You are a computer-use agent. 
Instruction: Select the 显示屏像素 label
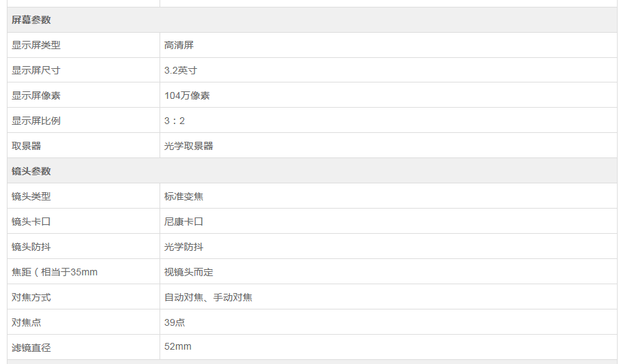pos(36,95)
